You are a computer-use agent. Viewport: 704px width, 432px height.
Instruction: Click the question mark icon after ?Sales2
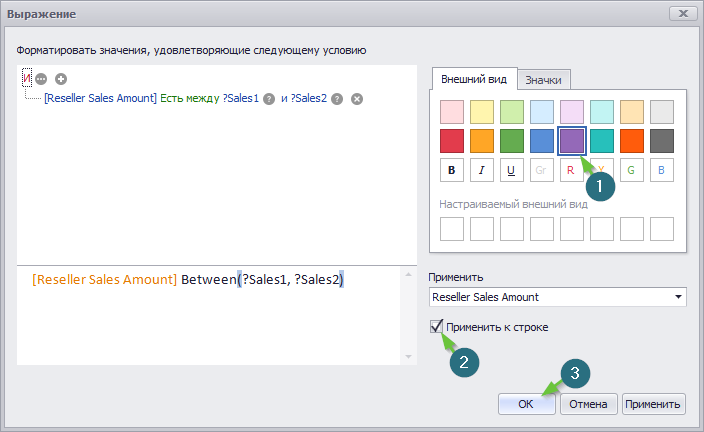click(x=337, y=99)
